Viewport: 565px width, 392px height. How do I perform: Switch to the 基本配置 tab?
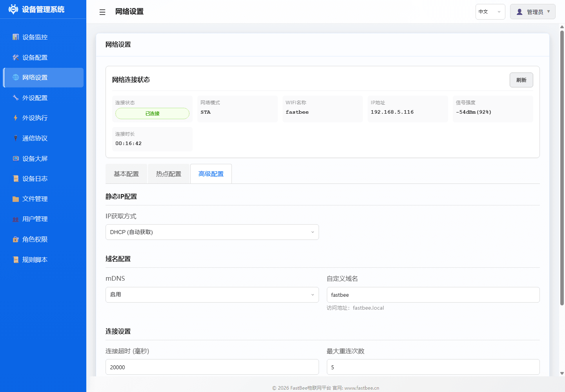[x=126, y=174]
